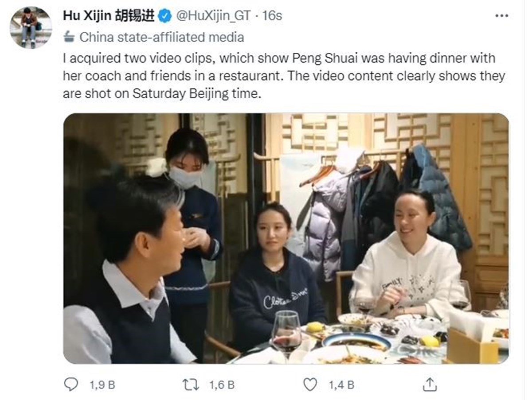Image resolution: width=532 pixels, height=400 pixels.
Task: Open the Hu Xijin display name link
Action: tap(110, 16)
